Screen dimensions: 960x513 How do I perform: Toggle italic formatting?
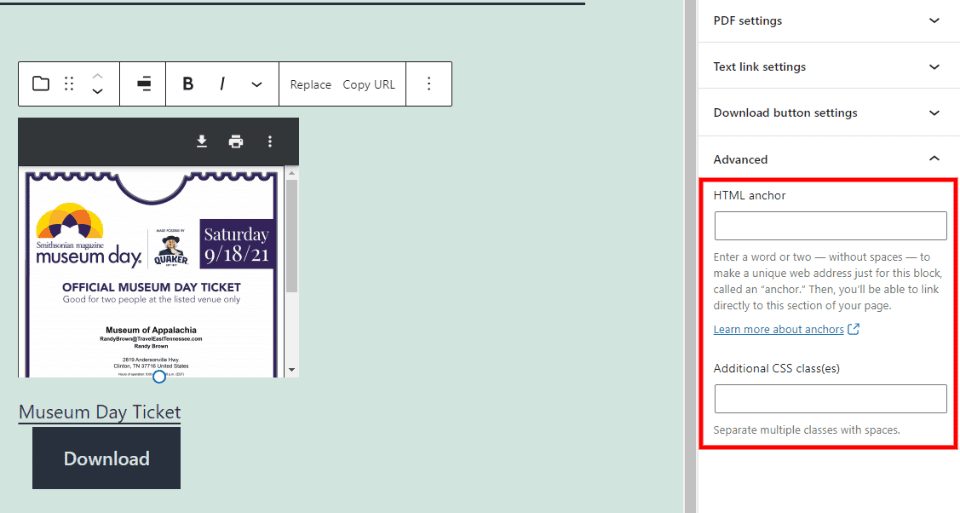(222, 84)
